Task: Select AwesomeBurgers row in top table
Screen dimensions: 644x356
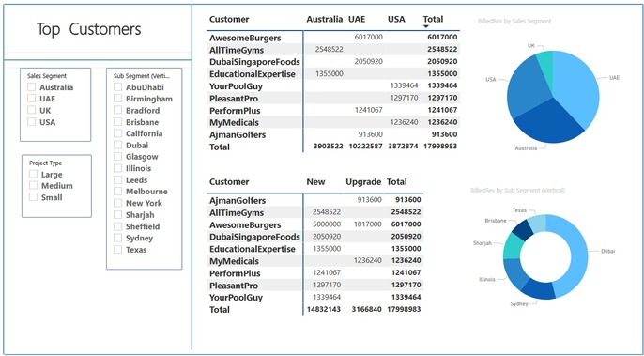Action: click(x=245, y=38)
